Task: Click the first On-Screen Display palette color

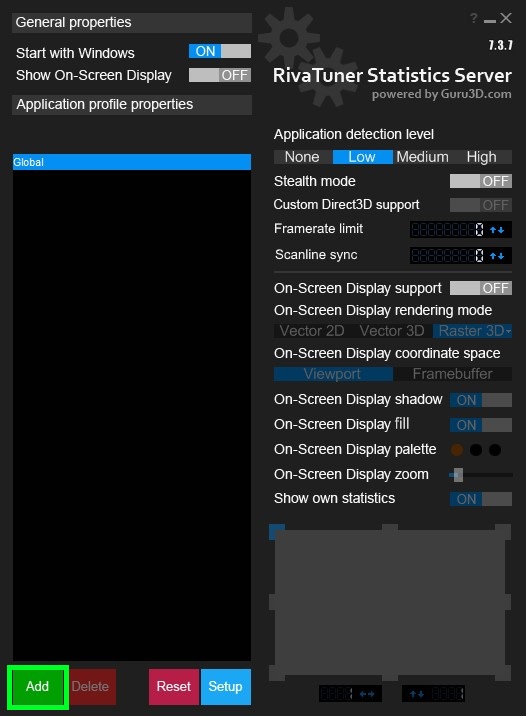Action: [x=457, y=450]
